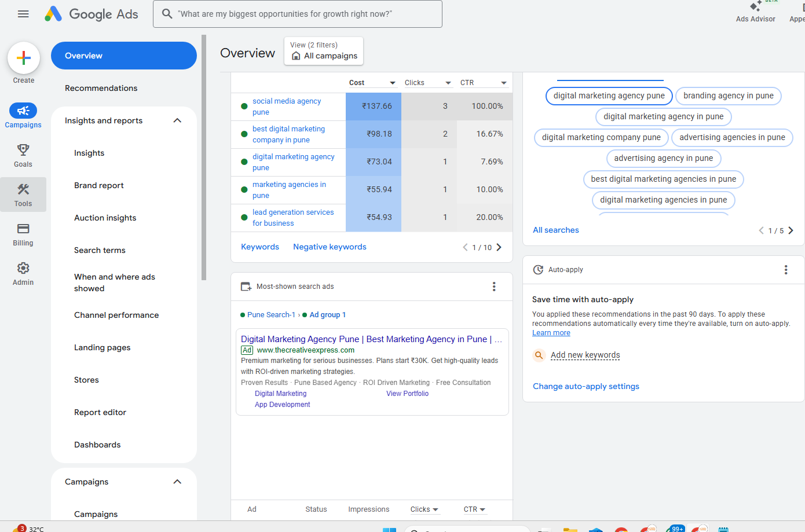The height and width of the screenshot is (532, 805).
Task: Click inside the top search box
Action: [x=298, y=14]
